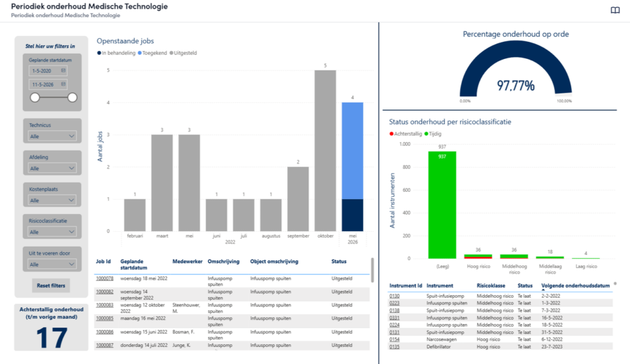630x364 pixels.
Task: Expand the Kostenplaats dropdown
Action: pyautogui.click(x=52, y=200)
